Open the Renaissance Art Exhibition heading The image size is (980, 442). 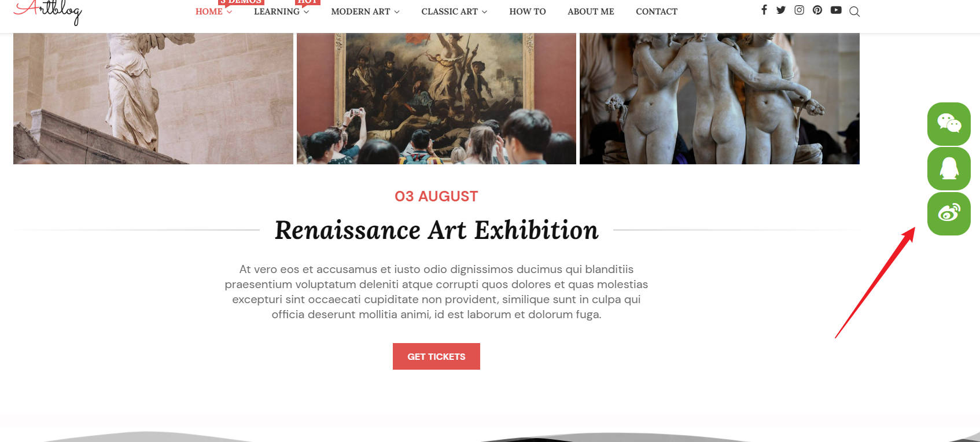coord(436,230)
